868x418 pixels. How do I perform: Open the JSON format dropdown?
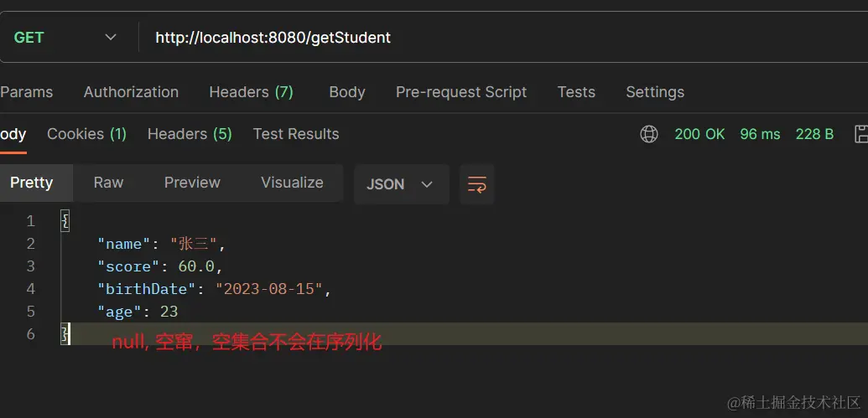(x=402, y=184)
